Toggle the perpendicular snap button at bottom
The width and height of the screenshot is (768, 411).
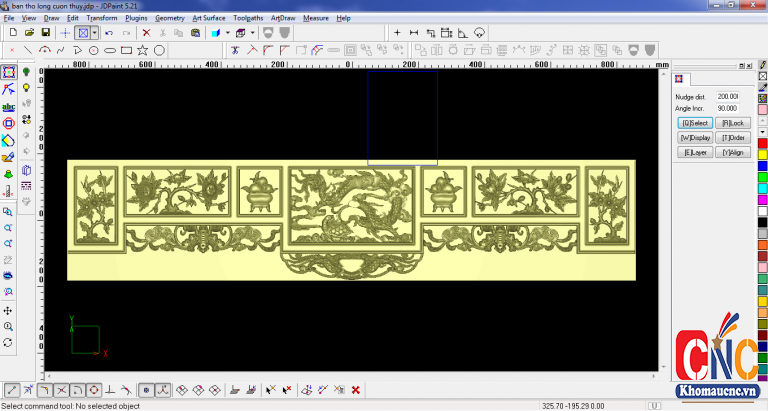point(111,389)
